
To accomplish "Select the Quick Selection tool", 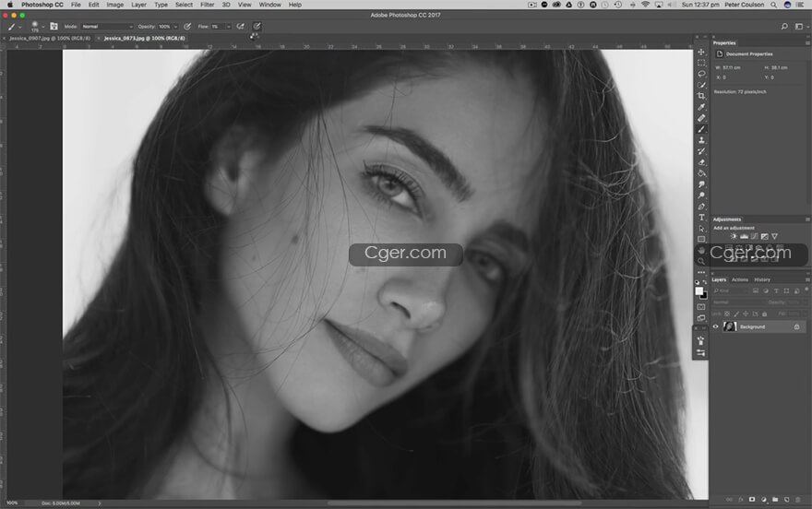I will 701,85.
